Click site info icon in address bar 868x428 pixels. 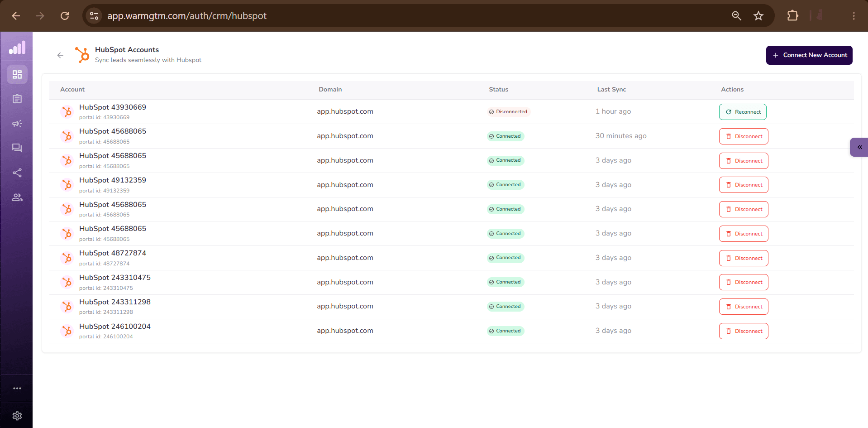94,16
